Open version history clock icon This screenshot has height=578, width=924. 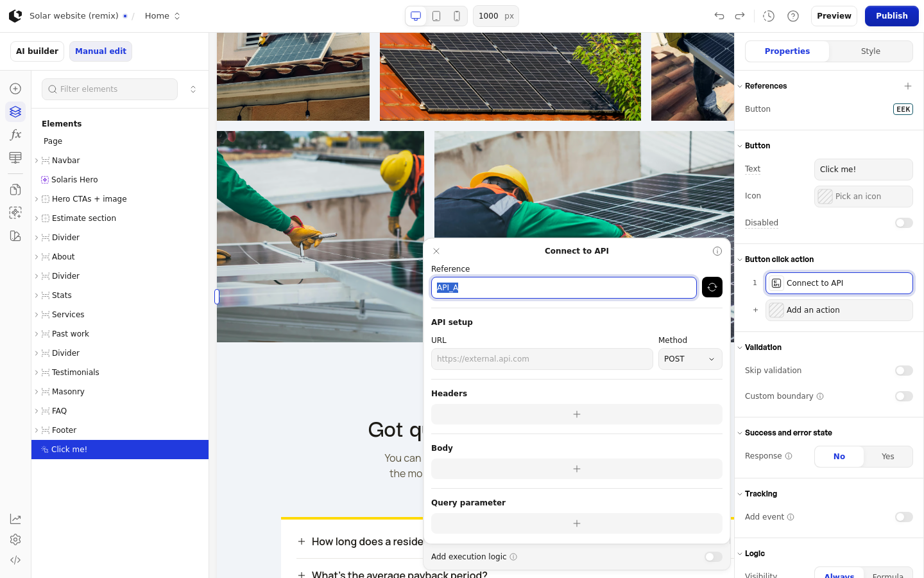pyautogui.click(x=769, y=16)
